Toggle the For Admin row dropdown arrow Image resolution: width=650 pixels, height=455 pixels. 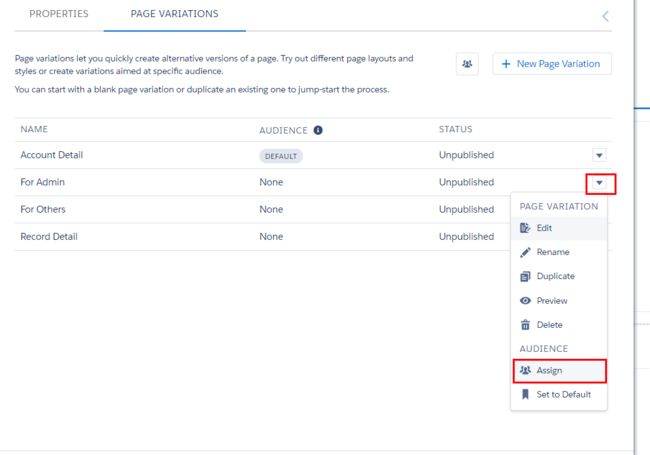coord(599,183)
